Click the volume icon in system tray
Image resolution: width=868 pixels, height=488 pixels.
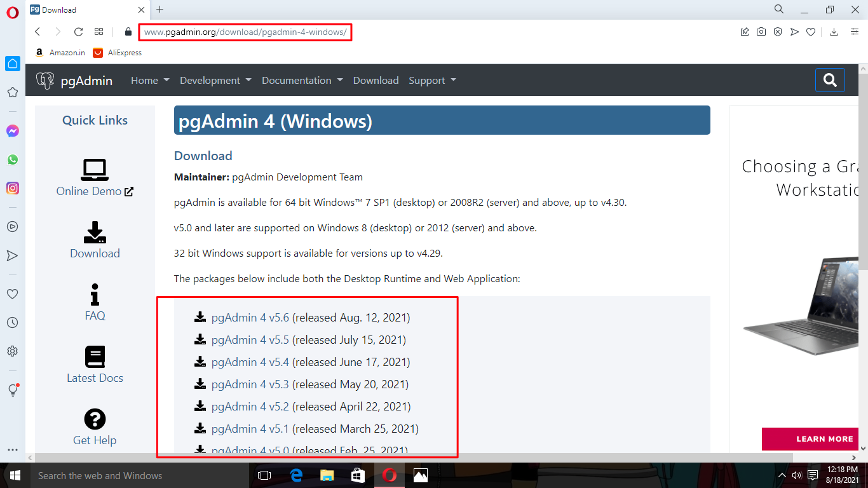796,475
